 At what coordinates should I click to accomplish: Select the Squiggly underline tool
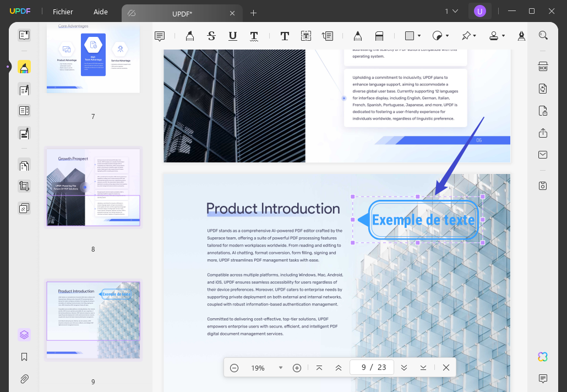click(x=254, y=36)
